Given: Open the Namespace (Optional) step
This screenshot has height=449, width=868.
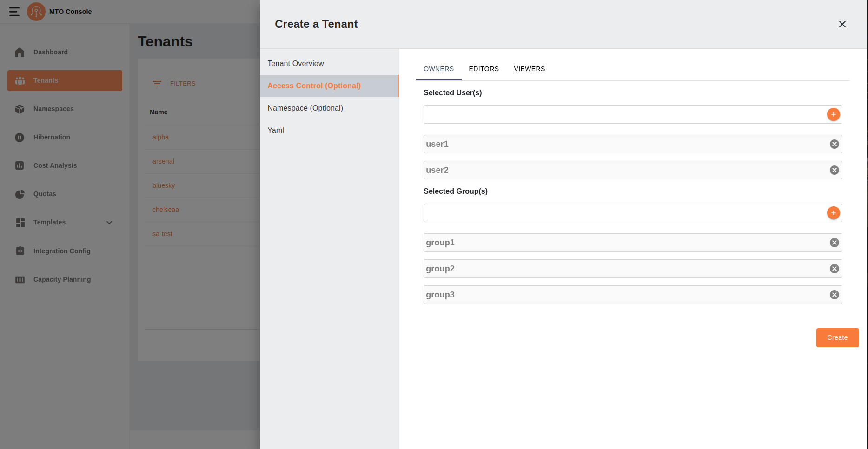Looking at the screenshot, I should tap(305, 108).
